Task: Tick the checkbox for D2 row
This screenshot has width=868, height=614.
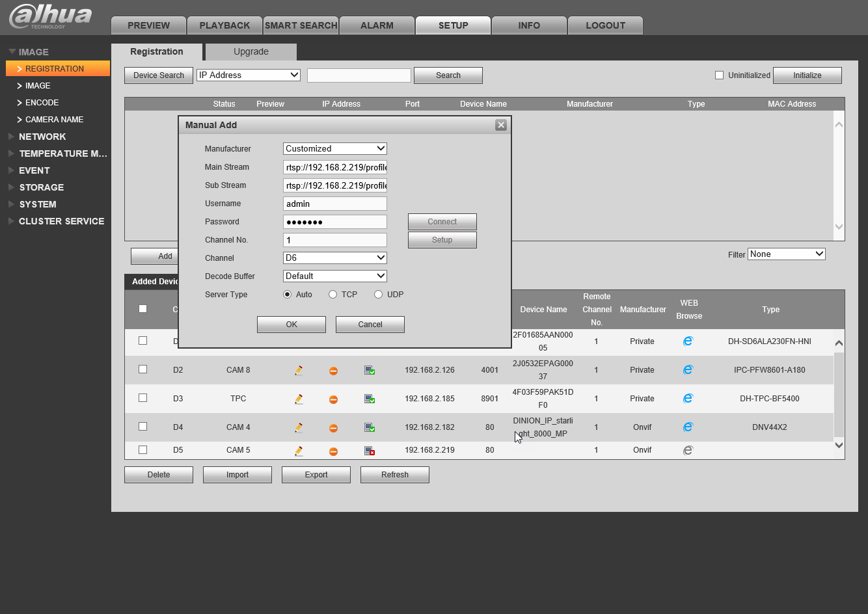Action: [143, 369]
